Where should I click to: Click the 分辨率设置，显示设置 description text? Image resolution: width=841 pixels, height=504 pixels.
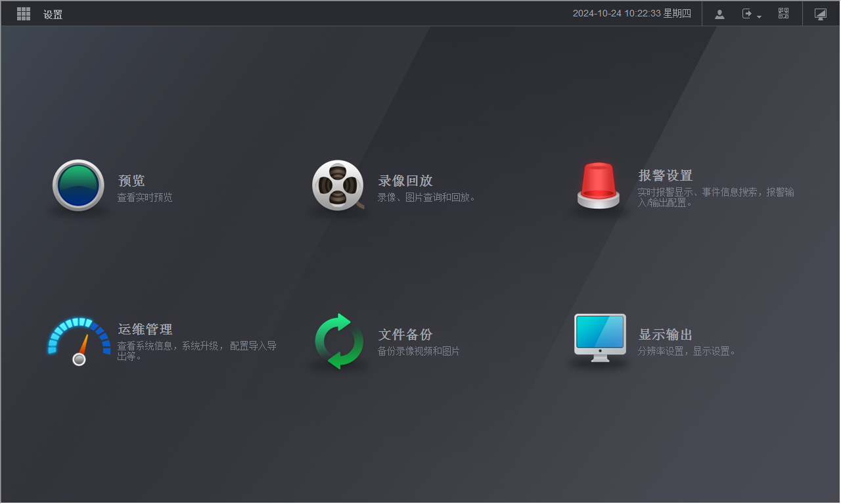[687, 352]
